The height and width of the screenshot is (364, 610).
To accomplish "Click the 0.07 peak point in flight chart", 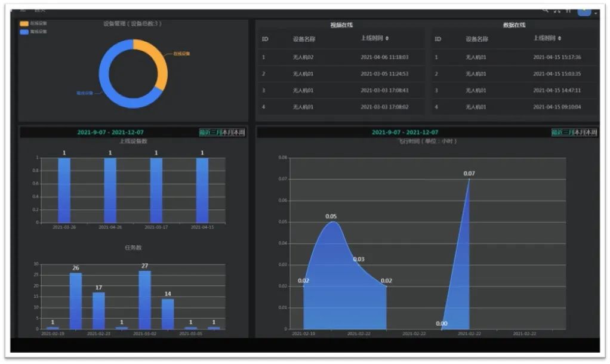I will point(469,178).
